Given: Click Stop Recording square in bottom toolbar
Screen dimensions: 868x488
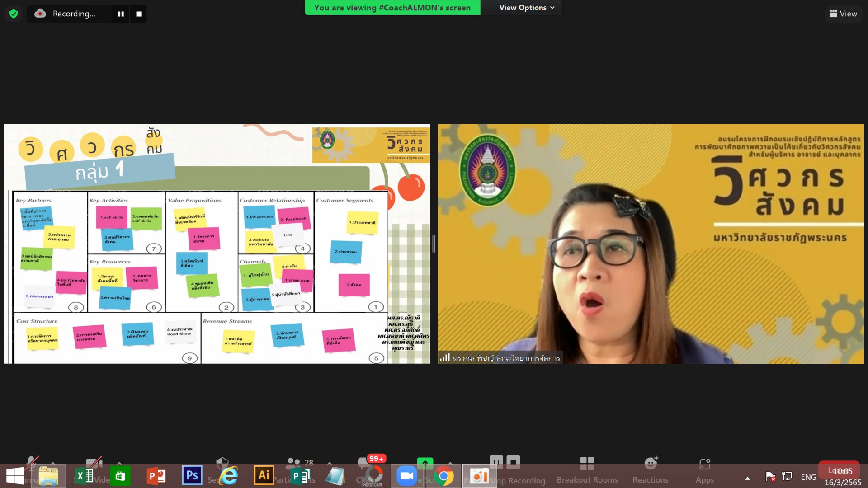Looking at the screenshot, I should tap(513, 462).
